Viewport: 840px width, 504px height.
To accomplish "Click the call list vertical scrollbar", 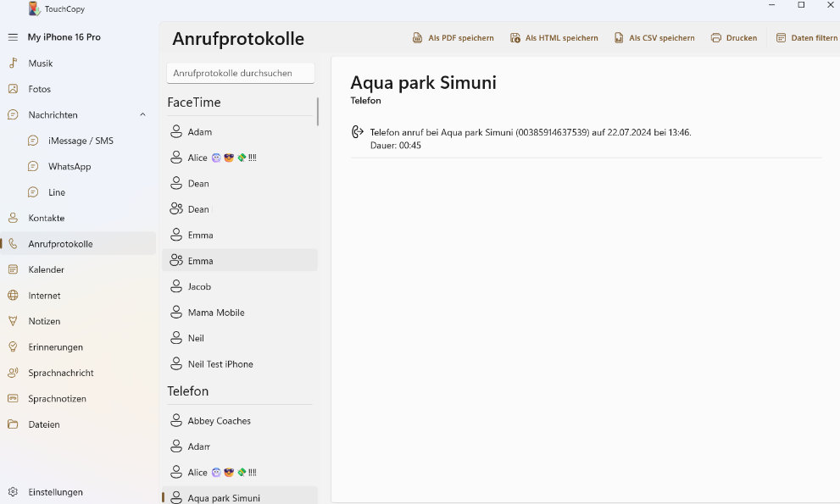I will pos(318,112).
